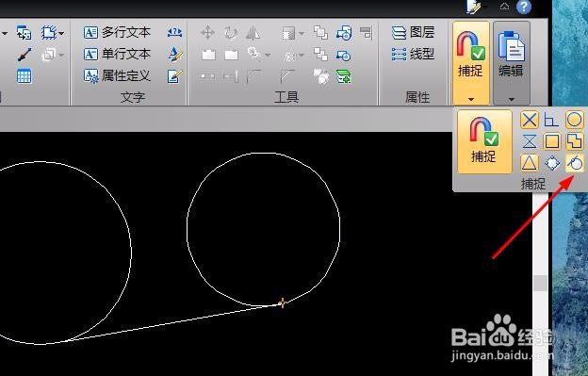588x376 pixels.
Task: Toggle the intersection snap X icon
Action: click(530, 120)
